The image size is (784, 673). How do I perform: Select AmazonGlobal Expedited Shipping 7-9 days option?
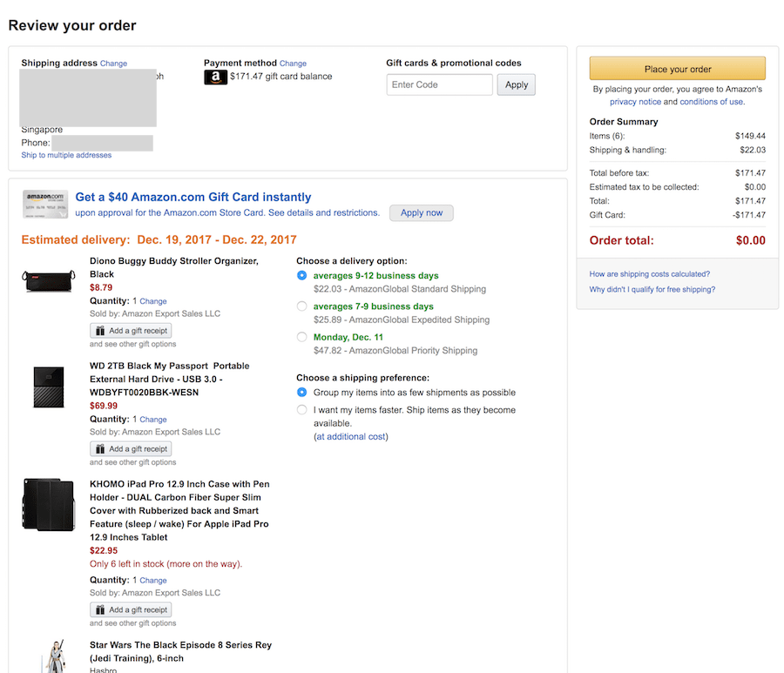[x=302, y=306]
